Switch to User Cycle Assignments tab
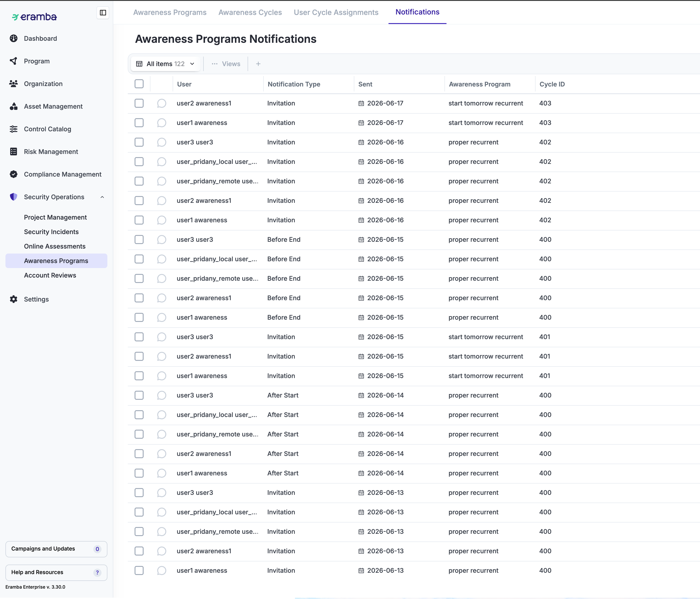 tap(336, 12)
